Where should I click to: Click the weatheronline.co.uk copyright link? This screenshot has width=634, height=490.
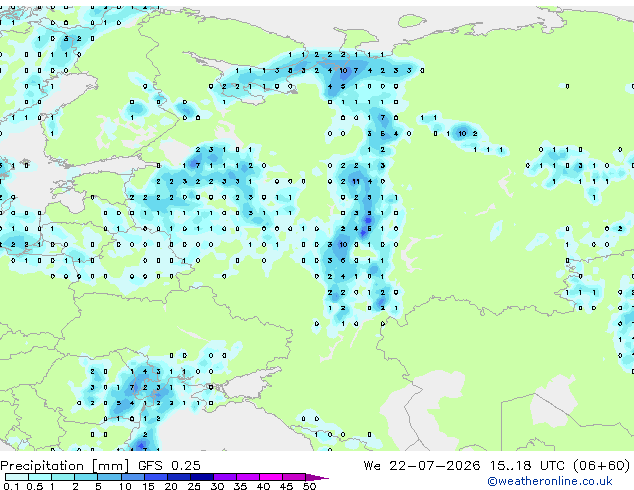(550, 481)
